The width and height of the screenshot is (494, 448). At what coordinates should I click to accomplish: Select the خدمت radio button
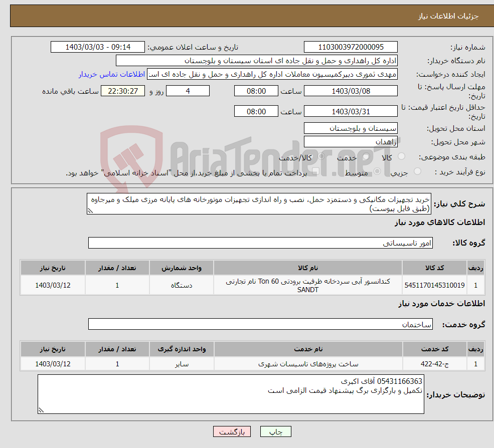(366, 156)
